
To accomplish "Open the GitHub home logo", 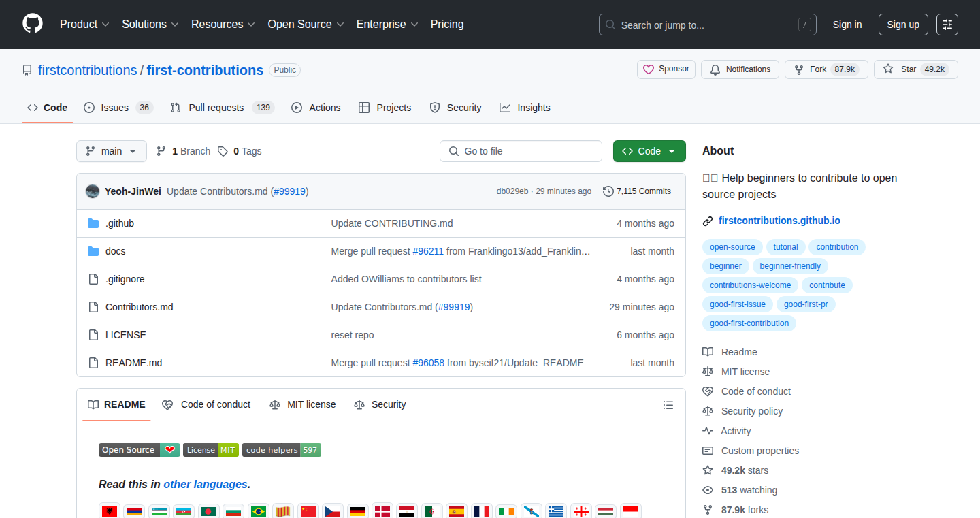I will (33, 25).
